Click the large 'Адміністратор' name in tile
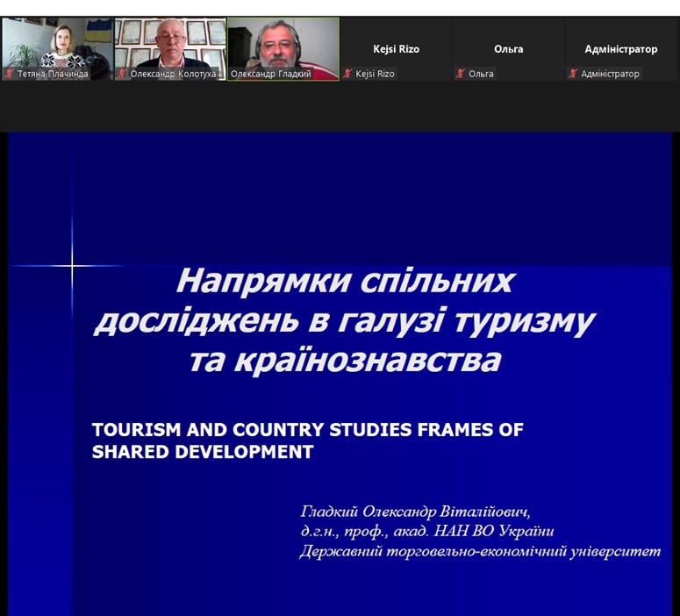Image resolution: width=680 pixels, height=616 pixels. pos(621,49)
